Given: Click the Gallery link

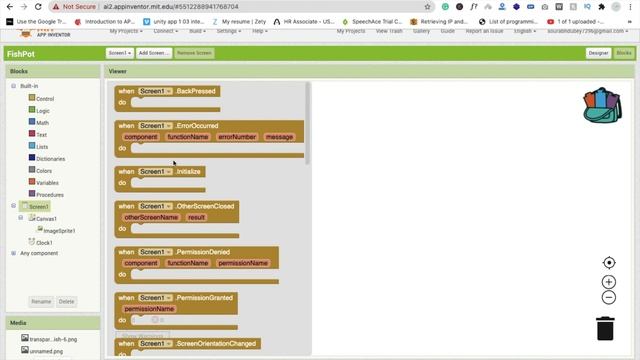Looking at the screenshot, I should click(x=421, y=31).
